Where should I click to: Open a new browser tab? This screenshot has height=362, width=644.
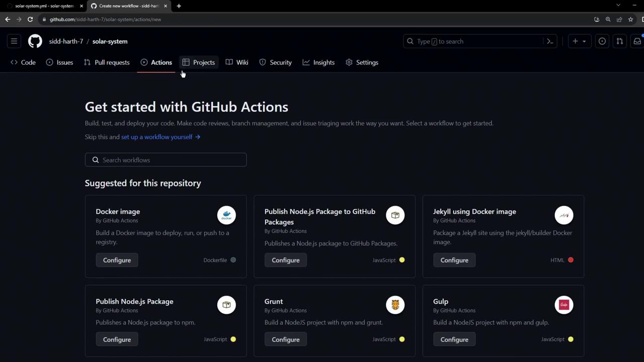point(179,6)
